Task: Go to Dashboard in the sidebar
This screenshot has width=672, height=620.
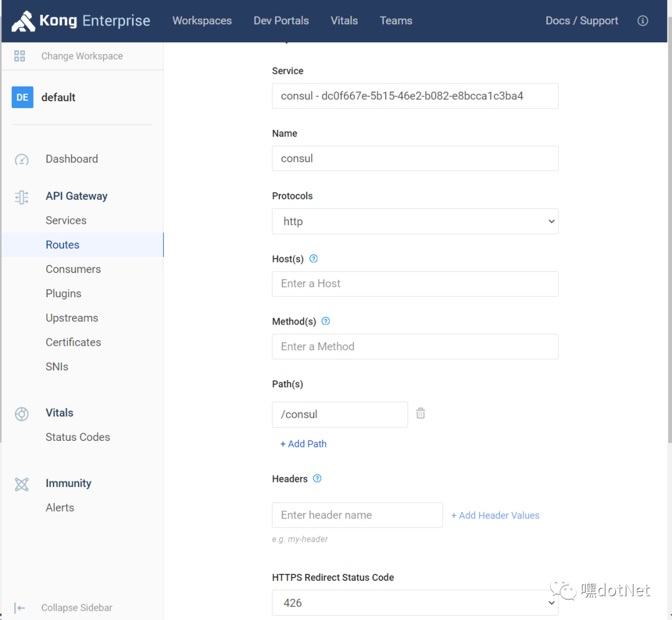Action: (72, 159)
